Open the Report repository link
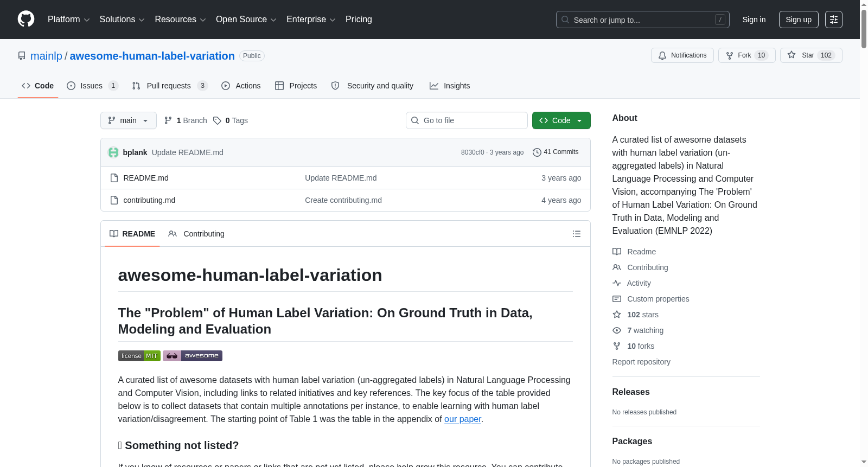868x467 pixels. point(641,362)
